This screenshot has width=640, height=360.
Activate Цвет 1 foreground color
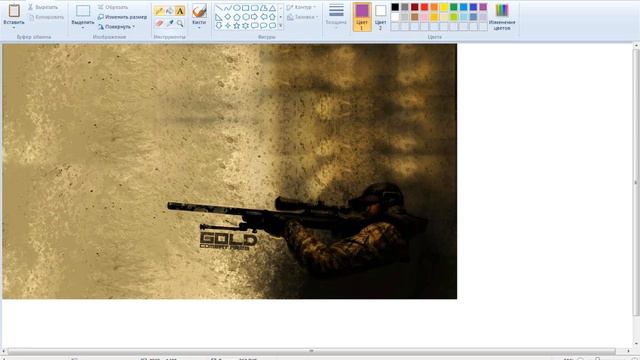click(362, 17)
